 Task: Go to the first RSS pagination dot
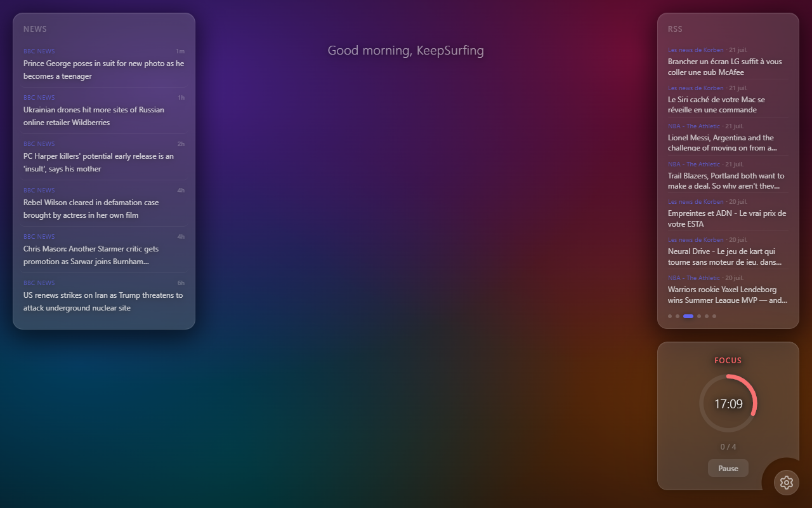pyautogui.click(x=670, y=316)
